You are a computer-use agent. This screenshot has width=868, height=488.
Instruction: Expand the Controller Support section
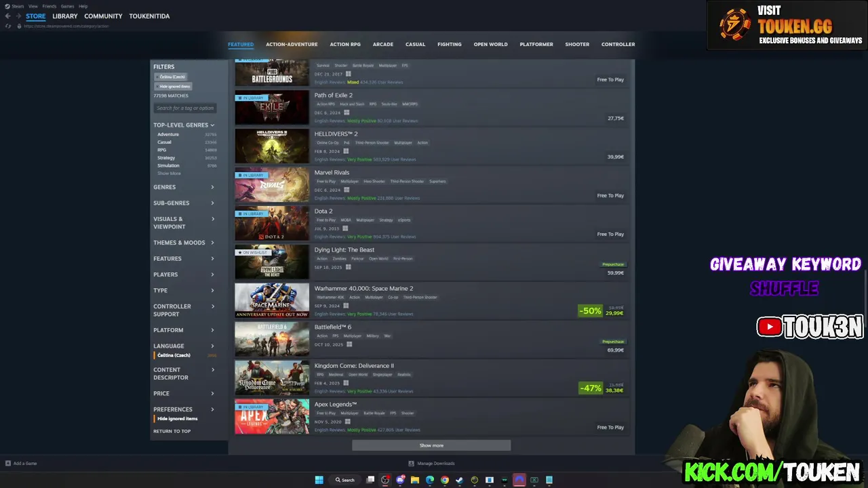coord(184,310)
